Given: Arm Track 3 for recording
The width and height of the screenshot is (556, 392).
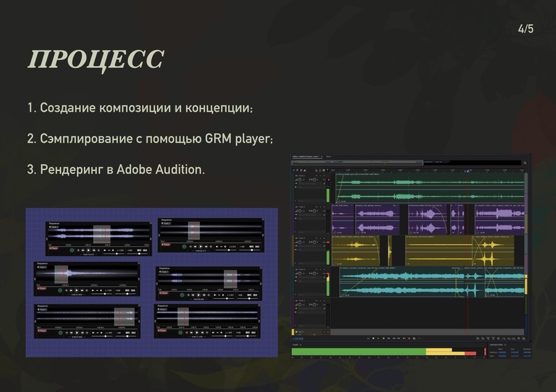Looking at the screenshot, I should [x=324, y=238].
